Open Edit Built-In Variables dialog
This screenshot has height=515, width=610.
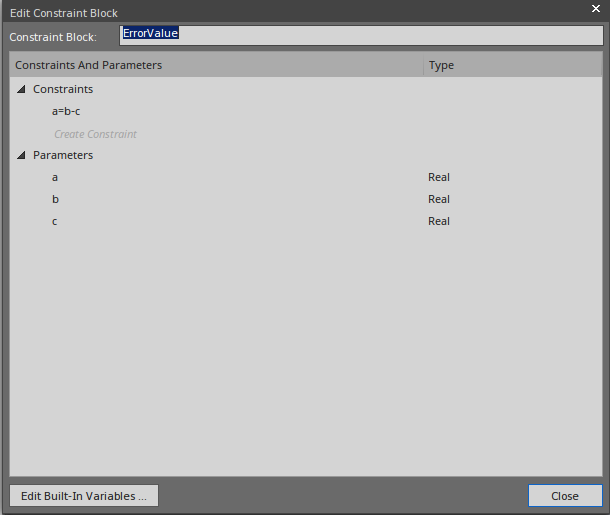[84, 496]
